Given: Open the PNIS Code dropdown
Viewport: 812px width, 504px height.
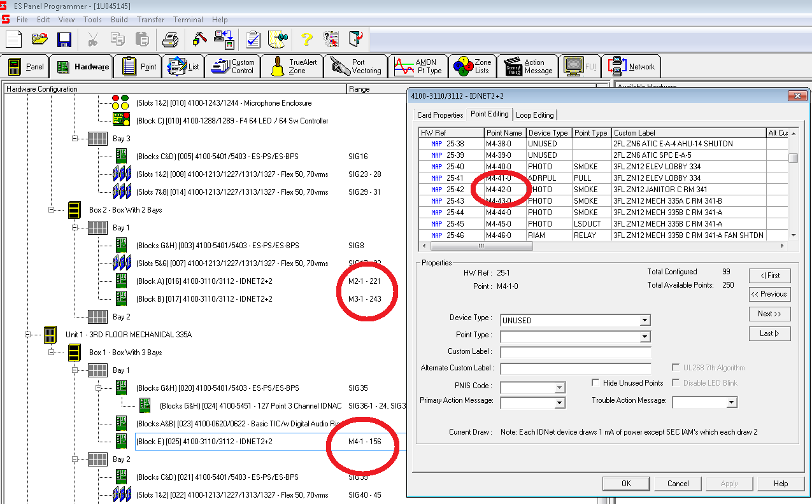Looking at the screenshot, I should coord(560,388).
